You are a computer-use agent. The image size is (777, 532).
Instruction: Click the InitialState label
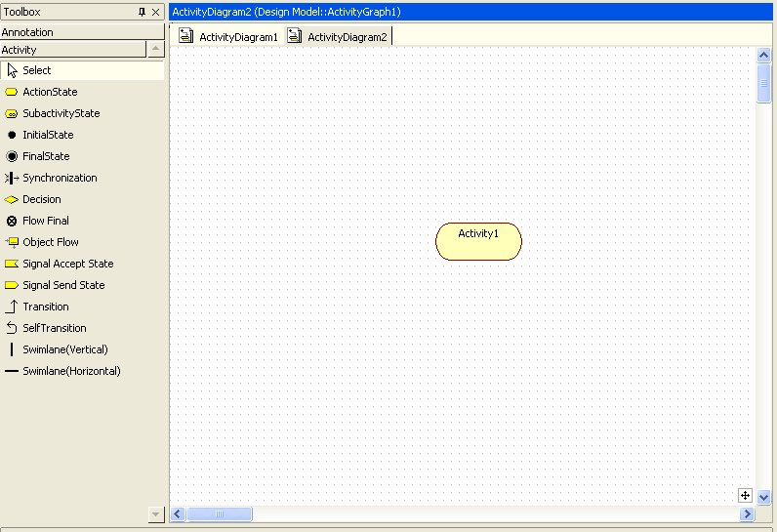click(48, 135)
